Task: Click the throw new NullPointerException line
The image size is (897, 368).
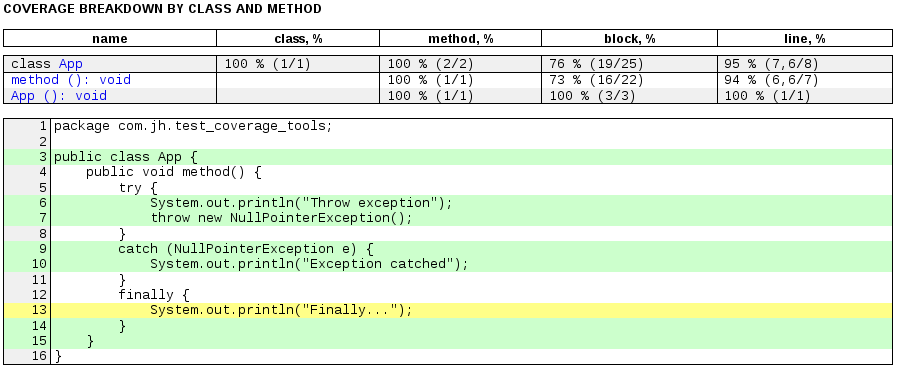Action: [471, 218]
